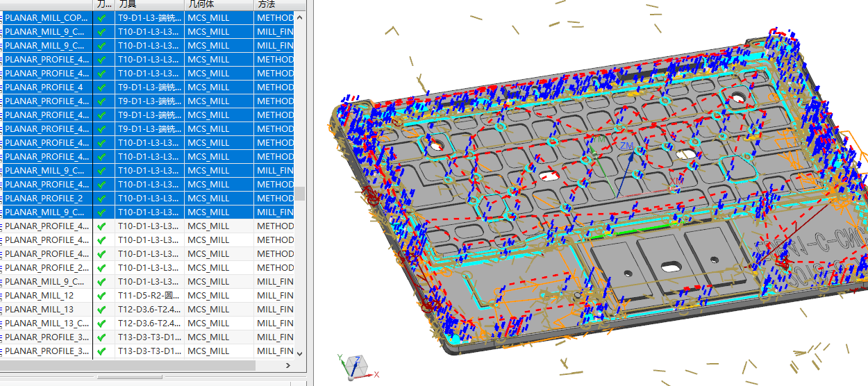Select the highlighted PLANAR_PROFILE_2 operation
Viewport: 868px width, 386px height.
click(147, 198)
